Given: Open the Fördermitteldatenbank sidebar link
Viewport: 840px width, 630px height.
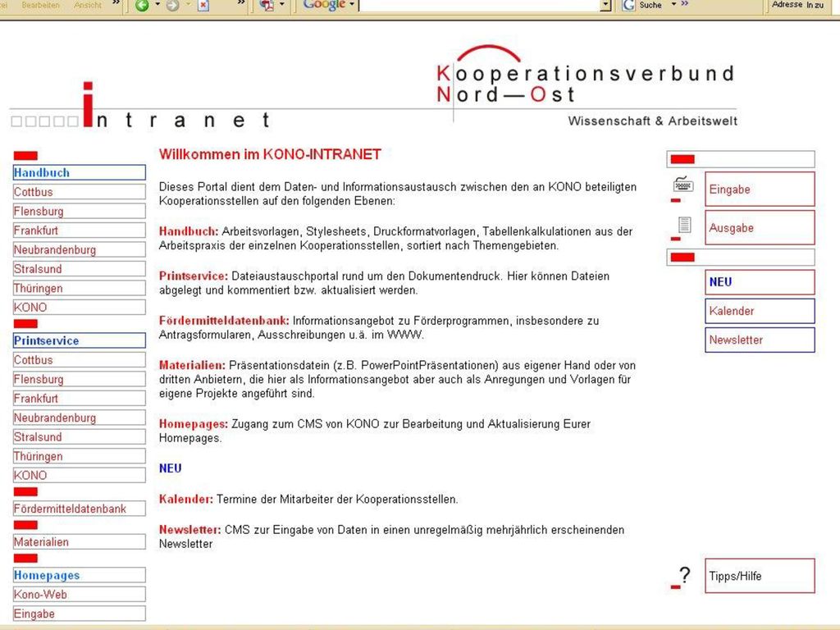Looking at the screenshot, I should (80, 509).
